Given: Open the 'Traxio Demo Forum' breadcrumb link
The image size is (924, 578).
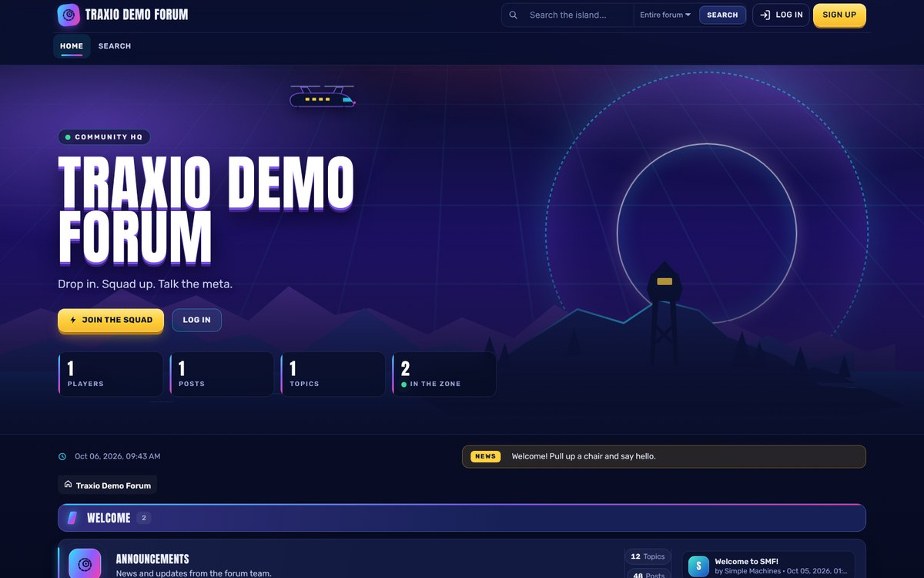Looking at the screenshot, I should pos(113,486).
